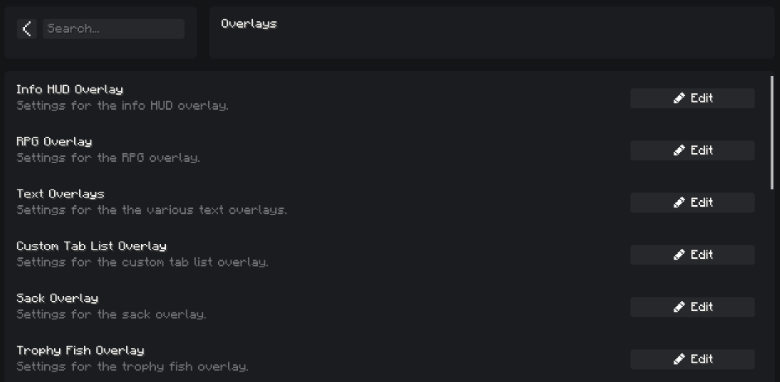The width and height of the screenshot is (780, 382).
Task: Click the Custom Tab List Overlay title
Action: click(x=92, y=246)
